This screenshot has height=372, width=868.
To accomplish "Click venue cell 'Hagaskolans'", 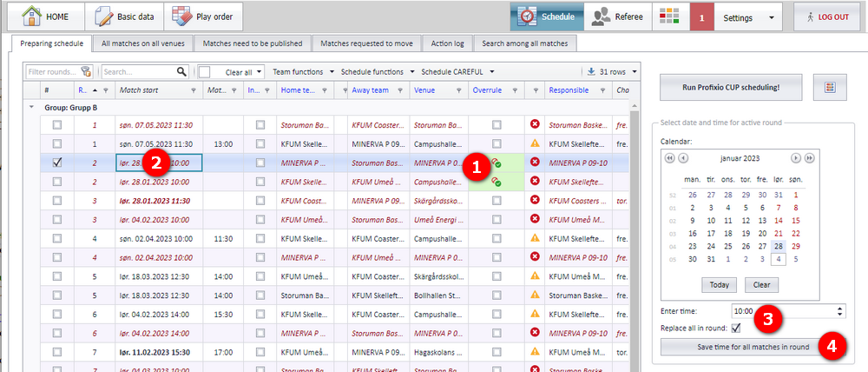I will click(440, 351).
